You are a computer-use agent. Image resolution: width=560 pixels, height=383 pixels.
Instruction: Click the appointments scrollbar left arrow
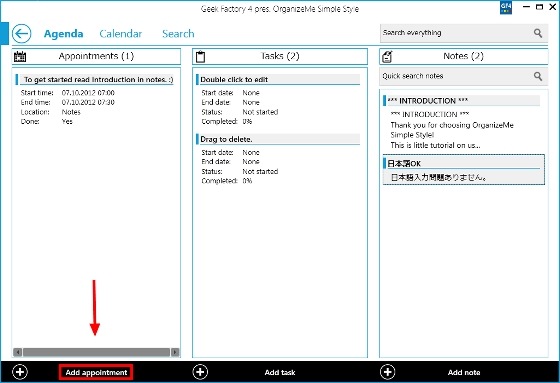pos(18,352)
